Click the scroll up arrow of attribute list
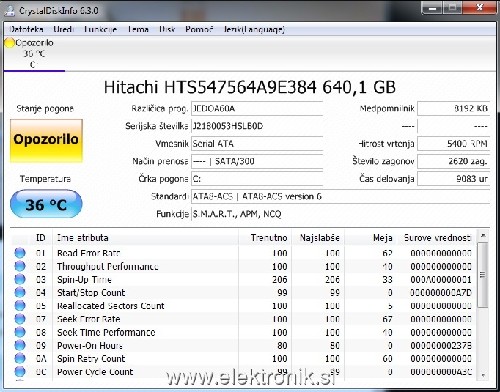Viewport: 500px width, 392px height. (x=482, y=236)
